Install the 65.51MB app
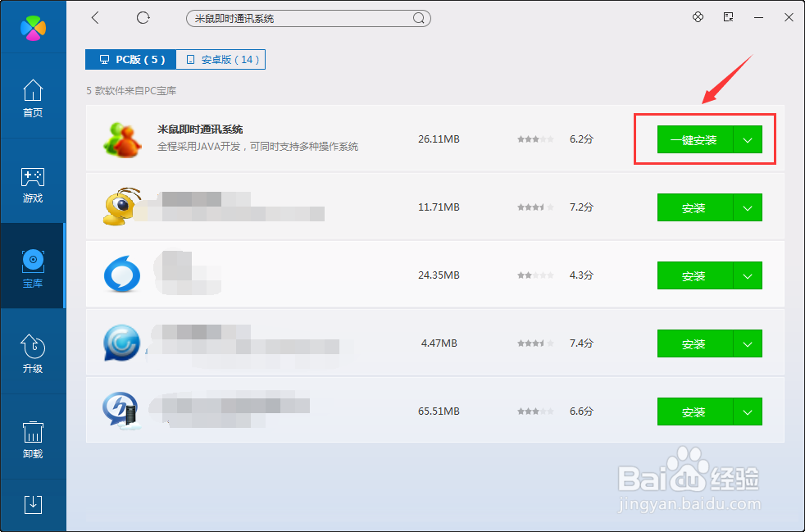The height and width of the screenshot is (532, 805). pyautogui.click(x=695, y=412)
